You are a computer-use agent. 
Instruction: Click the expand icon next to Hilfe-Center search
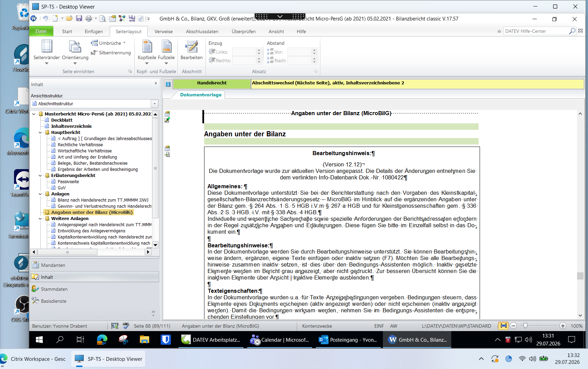click(x=580, y=31)
